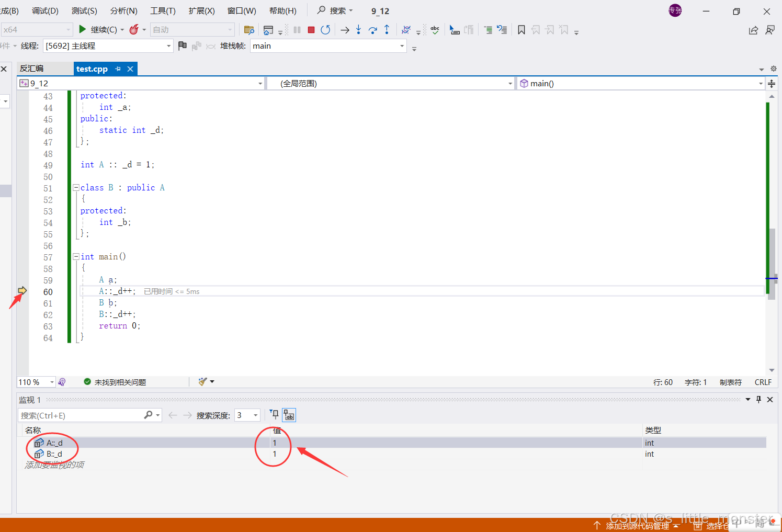The image size is (782, 532).
Task: Open the 工具(T) menu
Action: (x=163, y=11)
